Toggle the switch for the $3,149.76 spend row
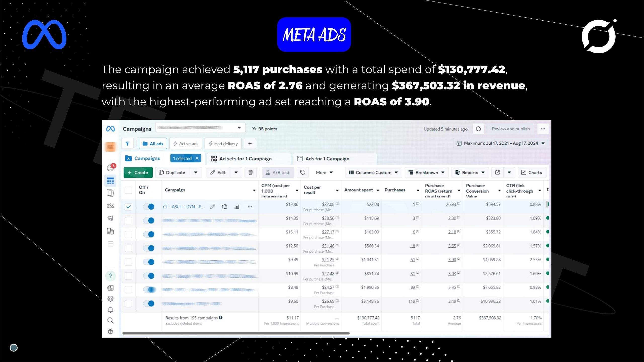Image resolution: width=644 pixels, height=362 pixels. (149, 303)
